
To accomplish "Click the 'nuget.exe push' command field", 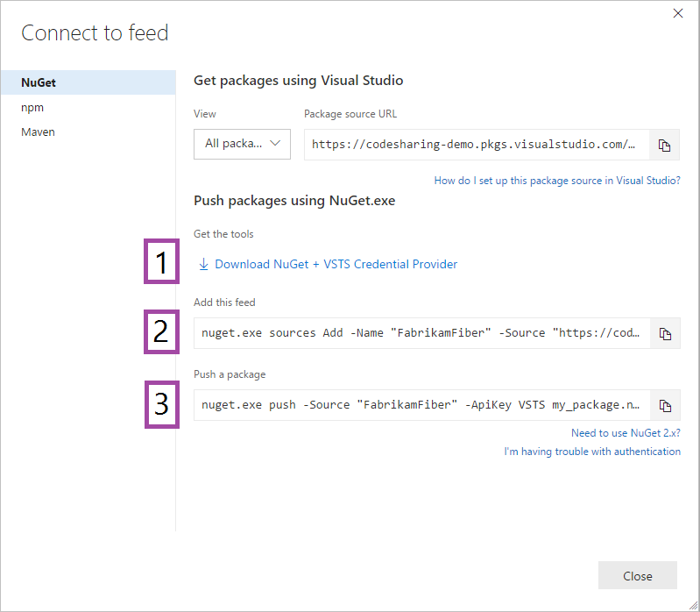I will (422, 405).
